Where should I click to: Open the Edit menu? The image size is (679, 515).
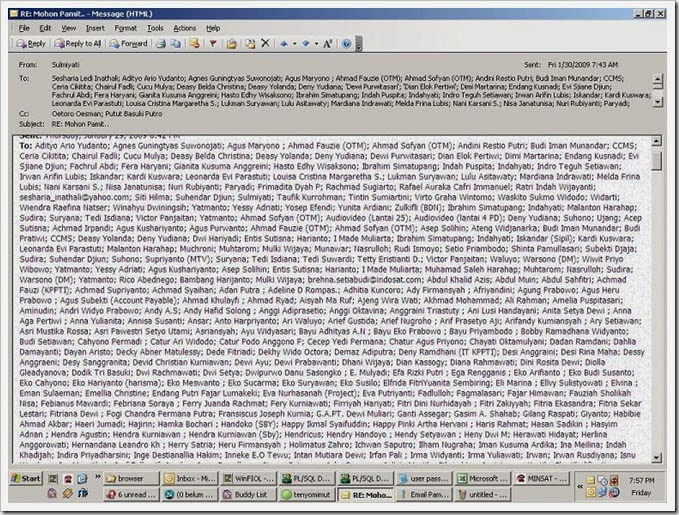[x=45, y=28]
